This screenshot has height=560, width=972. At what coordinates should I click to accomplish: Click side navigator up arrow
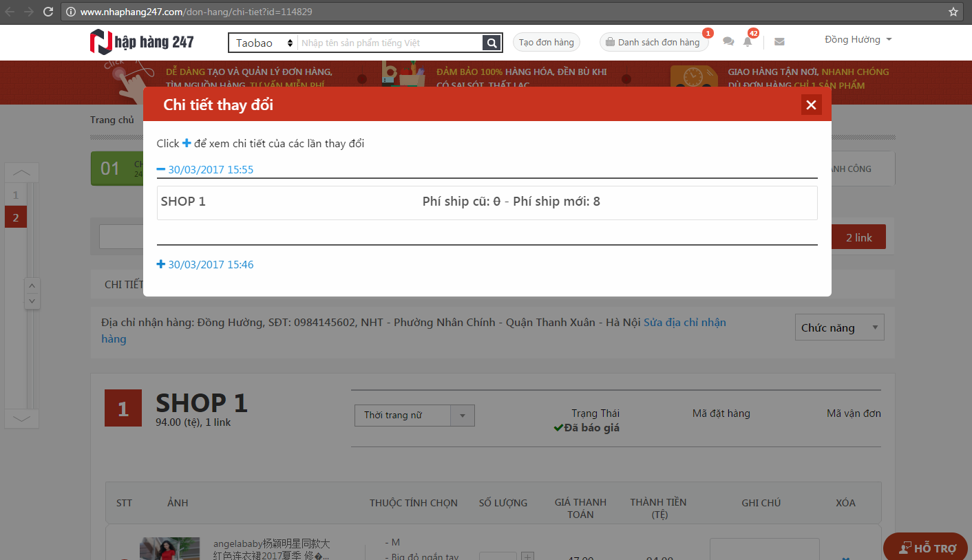(22, 172)
